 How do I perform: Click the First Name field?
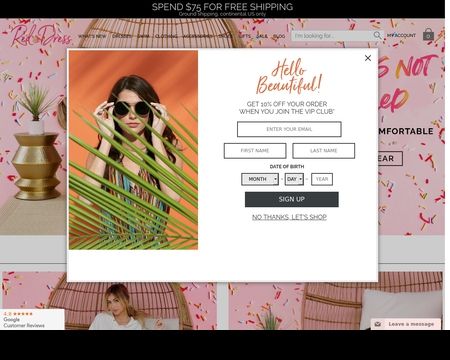pyautogui.click(x=255, y=151)
